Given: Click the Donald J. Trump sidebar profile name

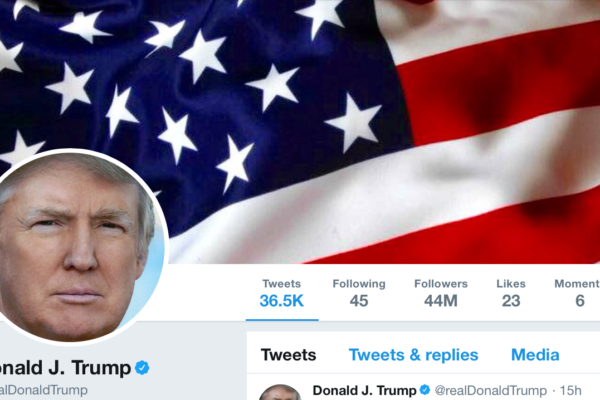Looking at the screenshot, I should (x=65, y=368).
